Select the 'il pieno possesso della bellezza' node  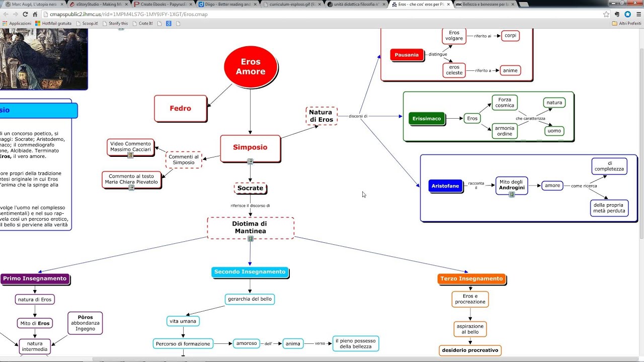point(356,344)
